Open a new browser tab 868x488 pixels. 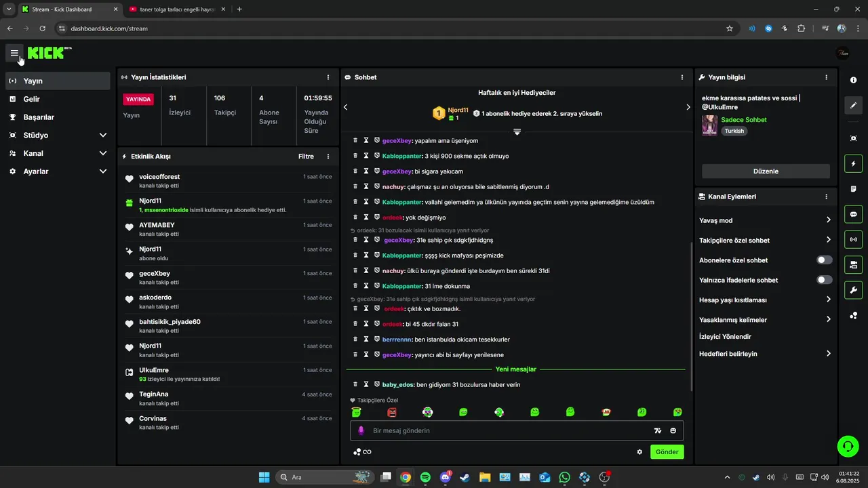(x=239, y=9)
